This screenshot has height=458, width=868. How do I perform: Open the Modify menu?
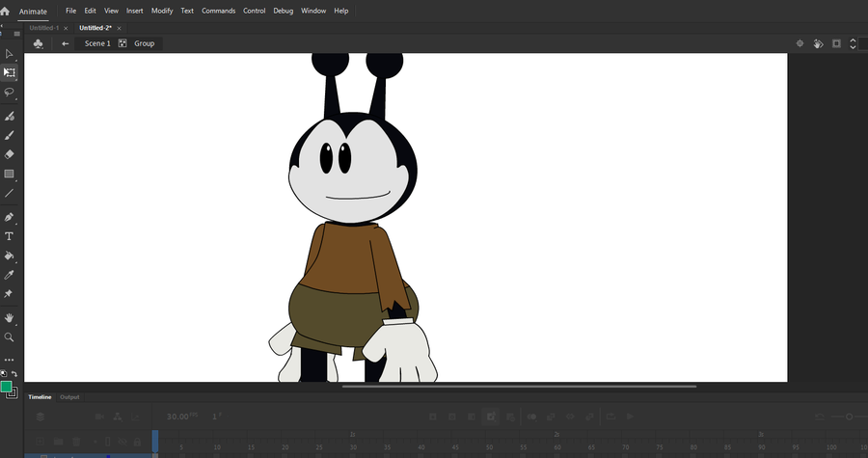coord(162,11)
